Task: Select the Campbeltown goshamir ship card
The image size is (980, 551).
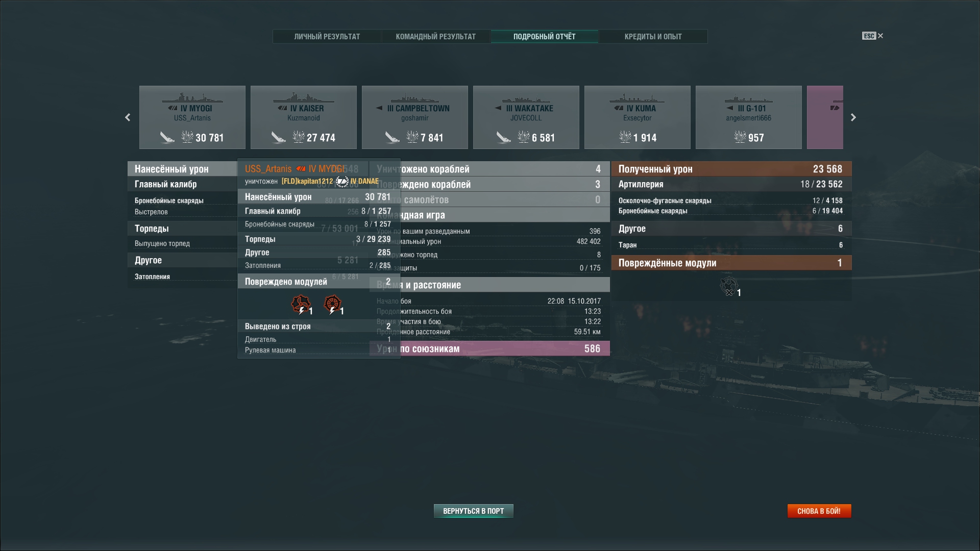Action: [x=414, y=117]
